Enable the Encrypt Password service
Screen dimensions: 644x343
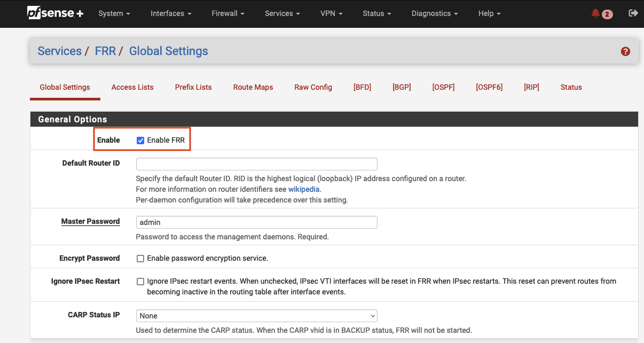140,259
